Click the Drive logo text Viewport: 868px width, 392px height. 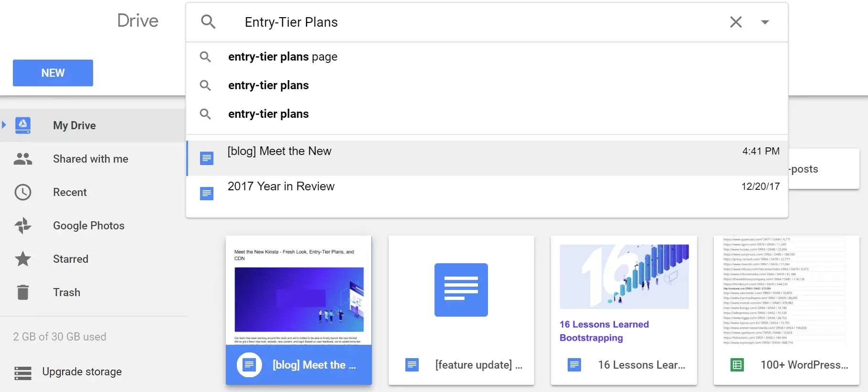[138, 21]
